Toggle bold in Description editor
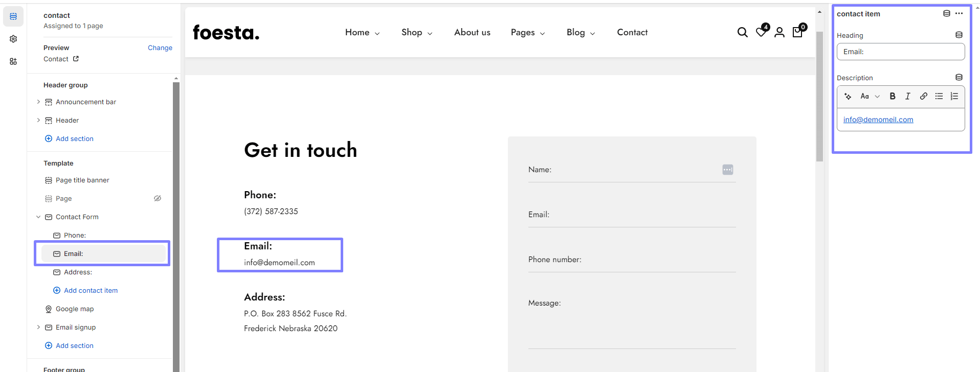This screenshot has width=980, height=372. pos(893,96)
